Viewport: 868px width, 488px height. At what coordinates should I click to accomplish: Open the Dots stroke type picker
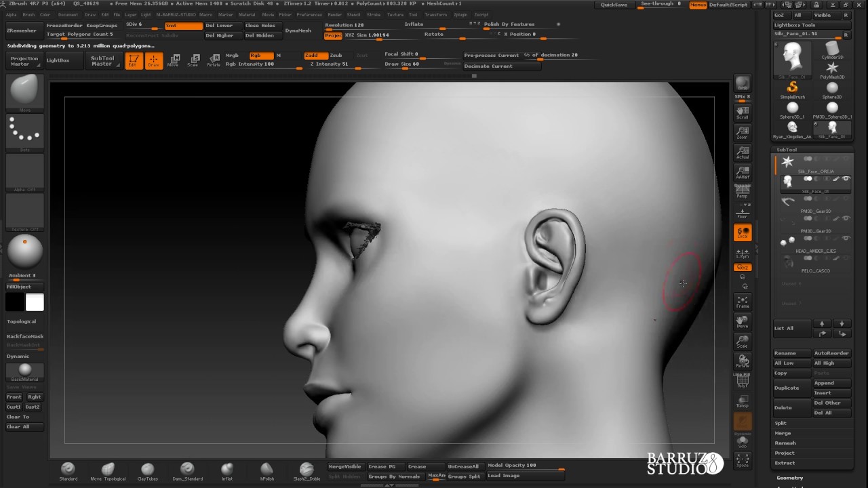25,132
